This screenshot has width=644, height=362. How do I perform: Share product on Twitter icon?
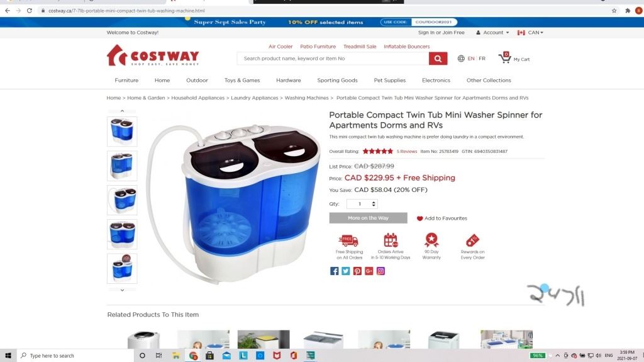click(346, 271)
